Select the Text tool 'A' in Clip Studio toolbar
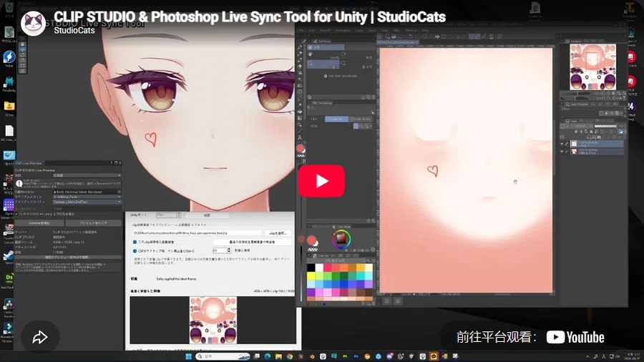This screenshot has height=362, width=644. (300, 138)
